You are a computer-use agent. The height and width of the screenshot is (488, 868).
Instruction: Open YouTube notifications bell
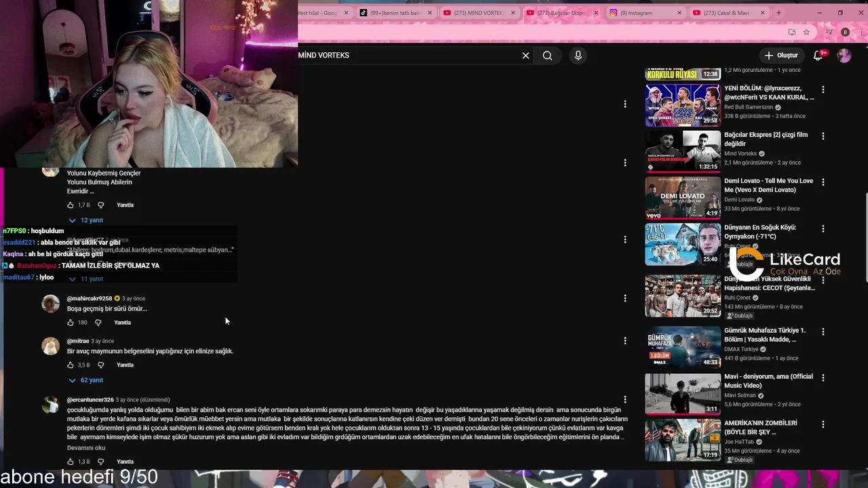click(818, 56)
